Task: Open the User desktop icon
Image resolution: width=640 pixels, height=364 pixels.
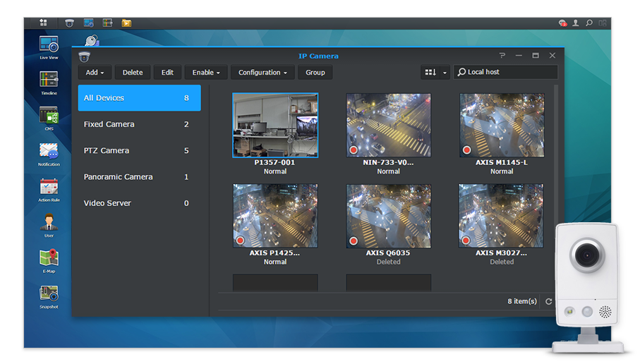Action: click(49, 223)
